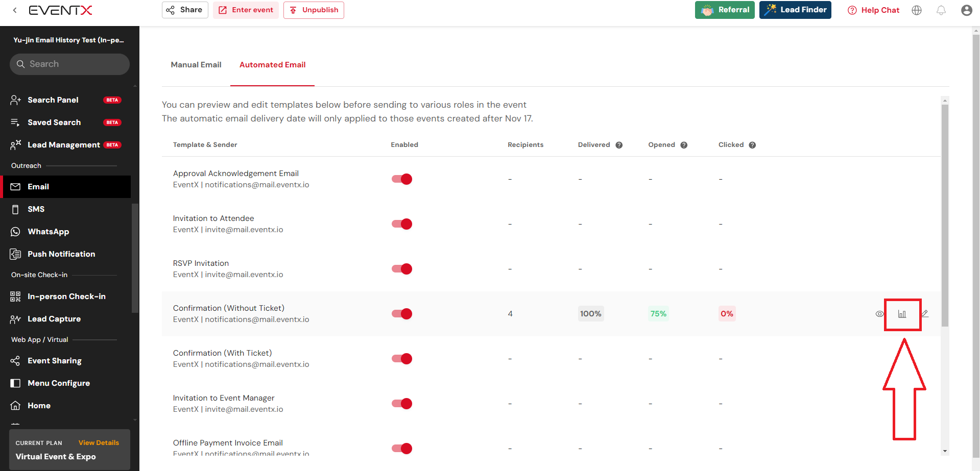The height and width of the screenshot is (471, 980).
Task: Select the Automated Email tab
Action: 272,65
